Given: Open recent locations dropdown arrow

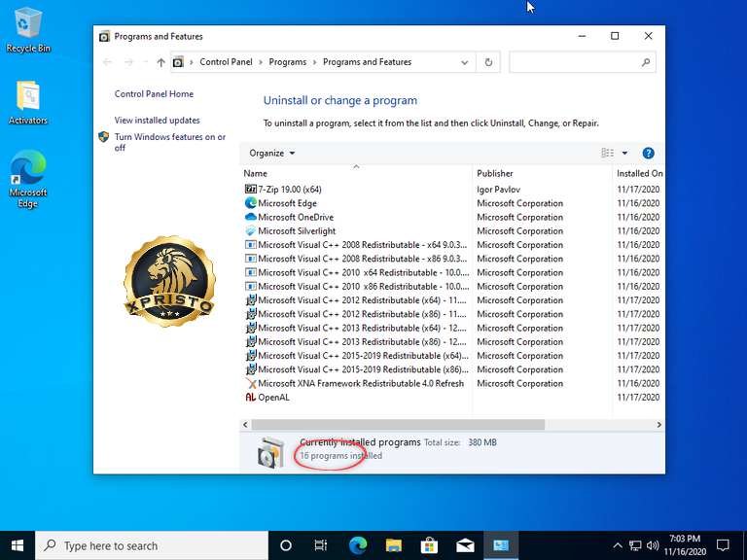Looking at the screenshot, I should tap(146, 62).
